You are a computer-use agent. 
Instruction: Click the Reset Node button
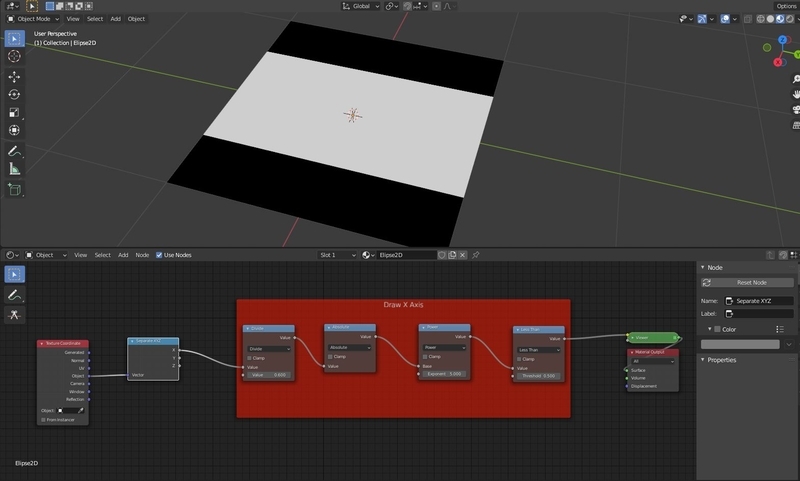747,283
